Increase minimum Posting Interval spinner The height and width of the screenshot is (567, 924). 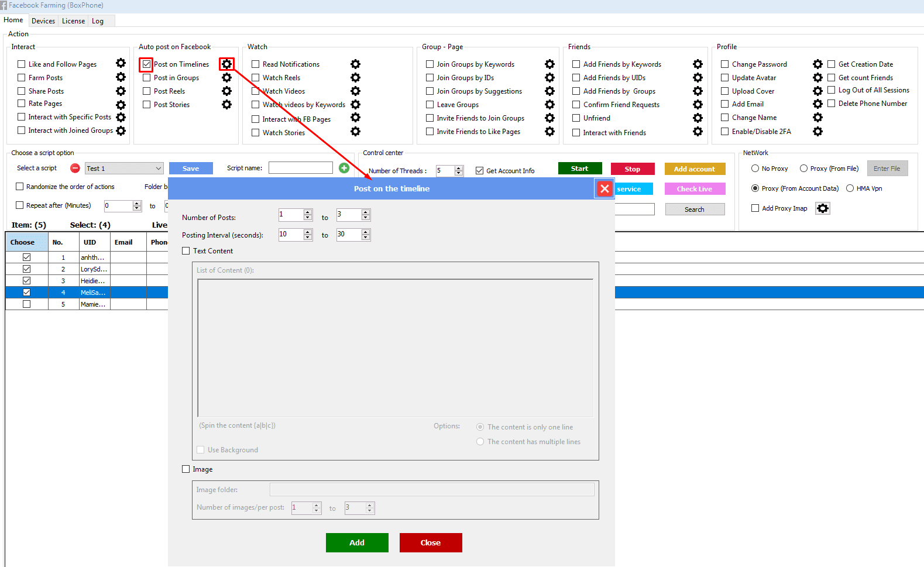[308, 231]
